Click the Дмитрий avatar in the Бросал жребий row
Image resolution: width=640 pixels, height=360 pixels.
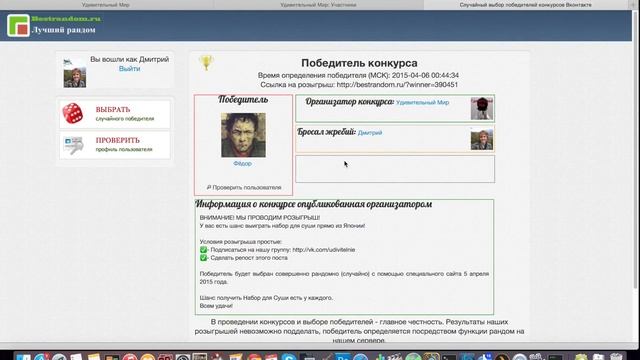coord(482,139)
